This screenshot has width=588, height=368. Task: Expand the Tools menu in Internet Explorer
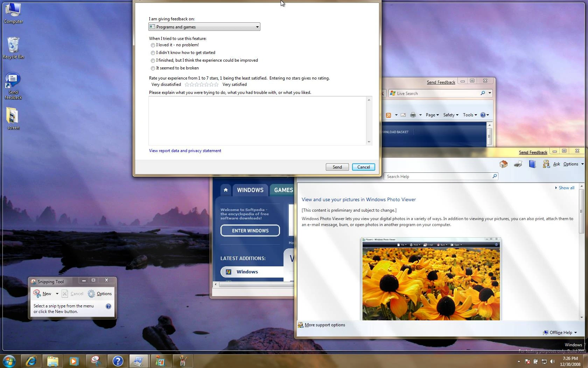pyautogui.click(x=470, y=115)
